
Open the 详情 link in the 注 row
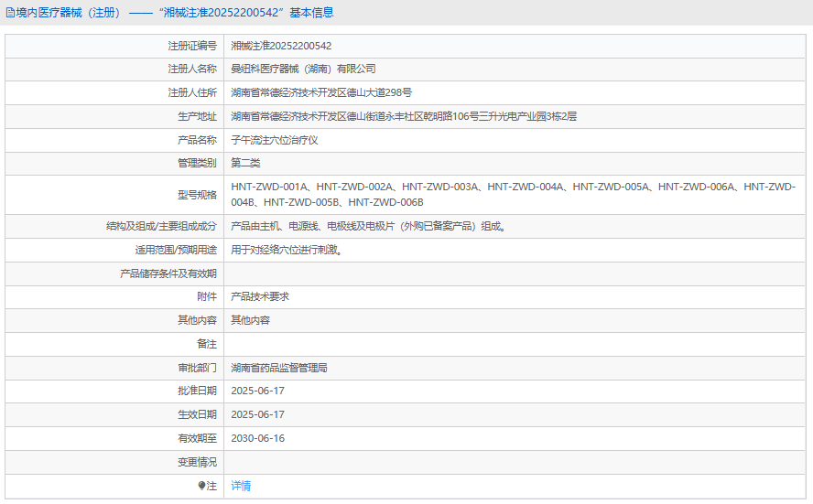(x=241, y=486)
